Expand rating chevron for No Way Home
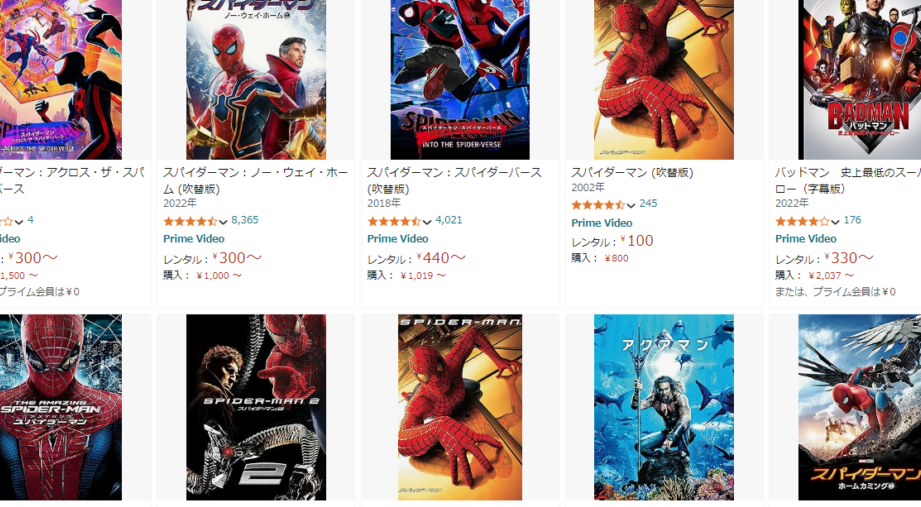The image size is (921, 507). pos(223,222)
